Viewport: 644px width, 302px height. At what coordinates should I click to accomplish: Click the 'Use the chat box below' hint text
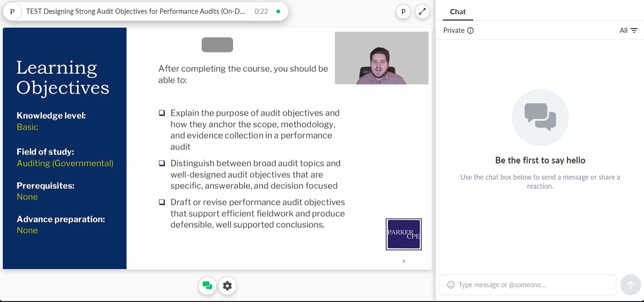[540, 181]
